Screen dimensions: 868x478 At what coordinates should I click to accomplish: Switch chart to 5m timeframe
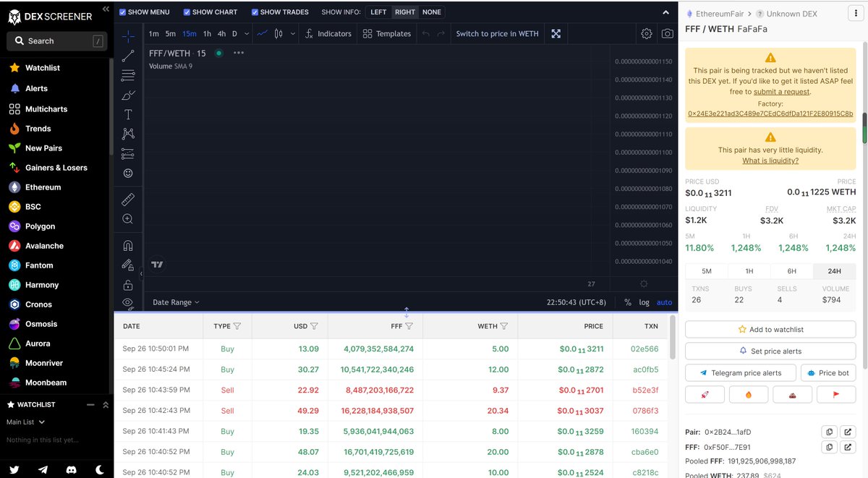coord(171,33)
